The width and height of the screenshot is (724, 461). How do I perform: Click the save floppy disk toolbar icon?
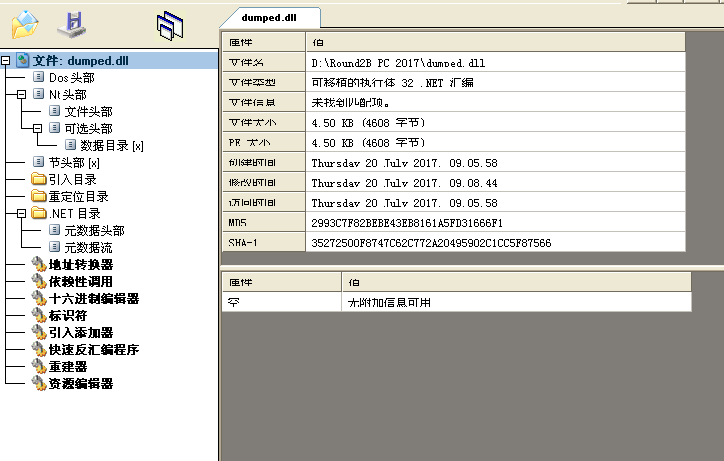point(72,25)
